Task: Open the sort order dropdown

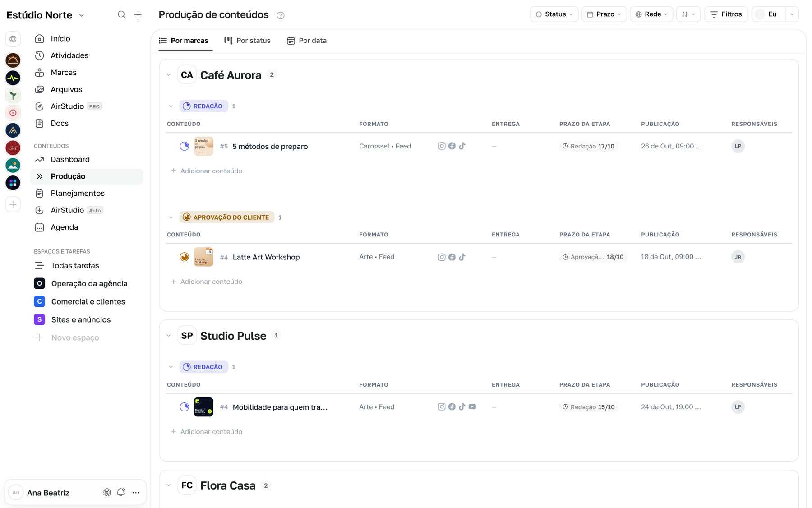Action: click(688, 14)
